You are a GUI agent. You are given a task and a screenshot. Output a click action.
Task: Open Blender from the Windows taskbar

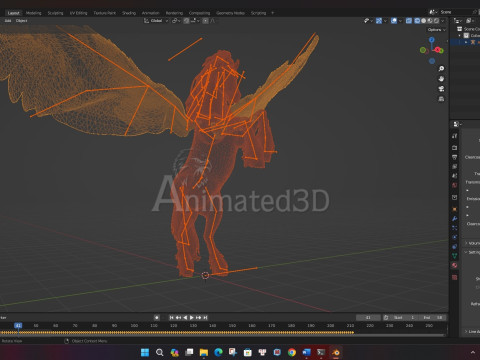(336, 352)
